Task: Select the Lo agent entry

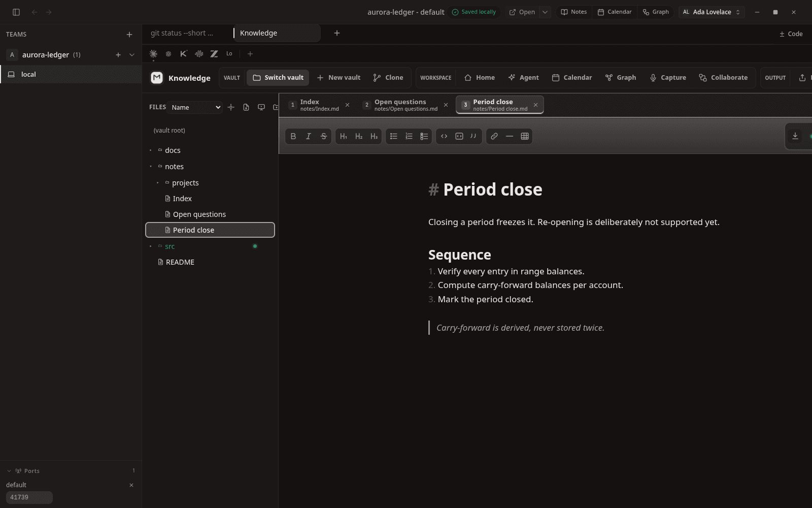Action: coord(229,54)
